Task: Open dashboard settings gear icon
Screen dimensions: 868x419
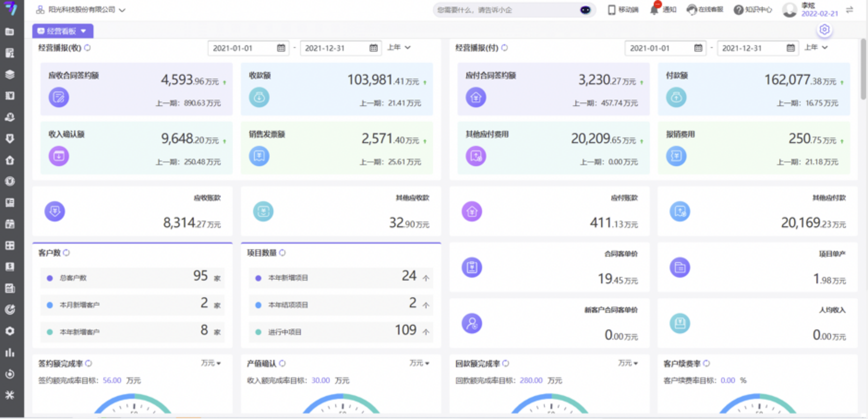Action: click(824, 30)
